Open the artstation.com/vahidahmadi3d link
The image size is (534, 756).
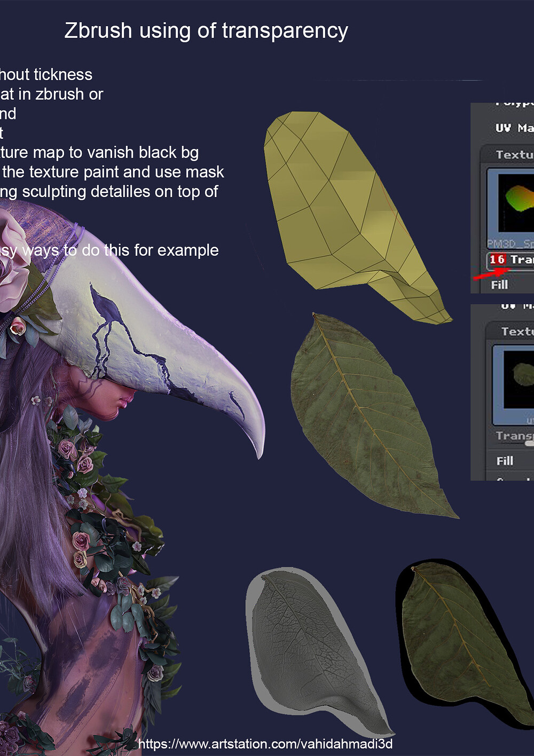pyautogui.click(x=266, y=744)
